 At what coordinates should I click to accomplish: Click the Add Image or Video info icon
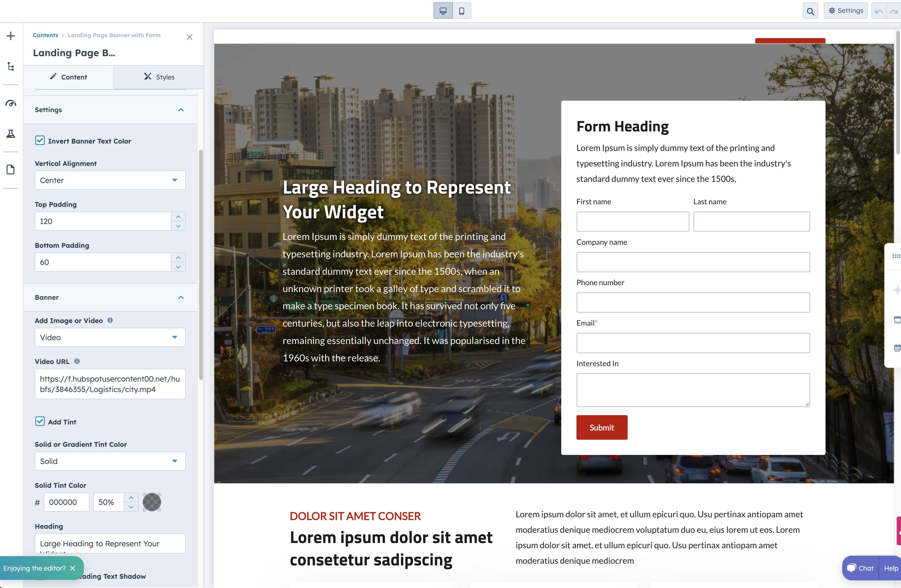click(110, 320)
